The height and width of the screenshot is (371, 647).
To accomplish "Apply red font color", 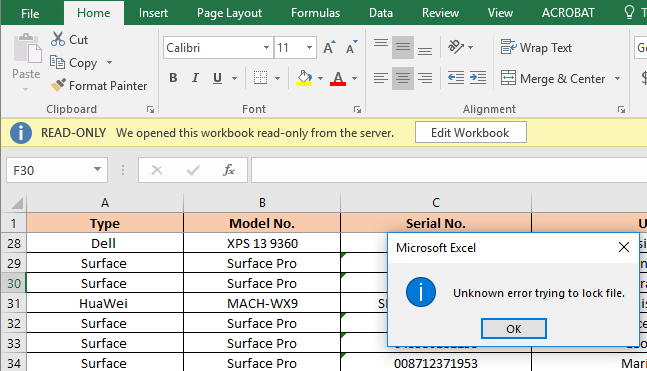I will click(x=338, y=78).
